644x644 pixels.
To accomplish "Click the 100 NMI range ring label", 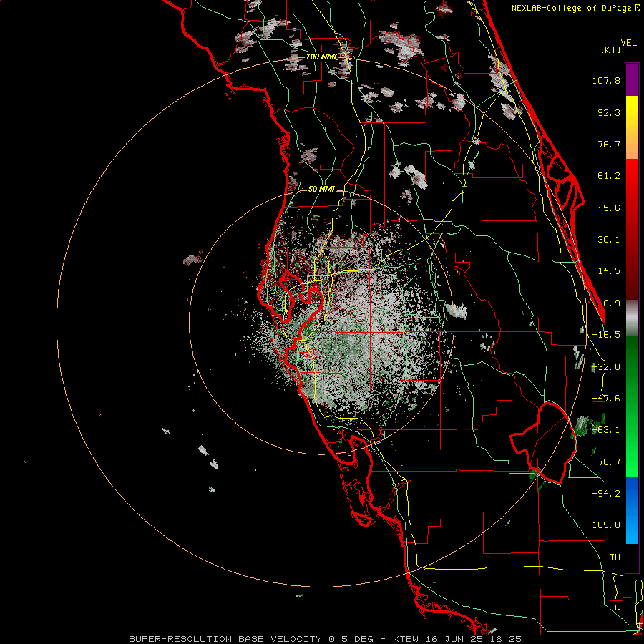I will [321, 57].
